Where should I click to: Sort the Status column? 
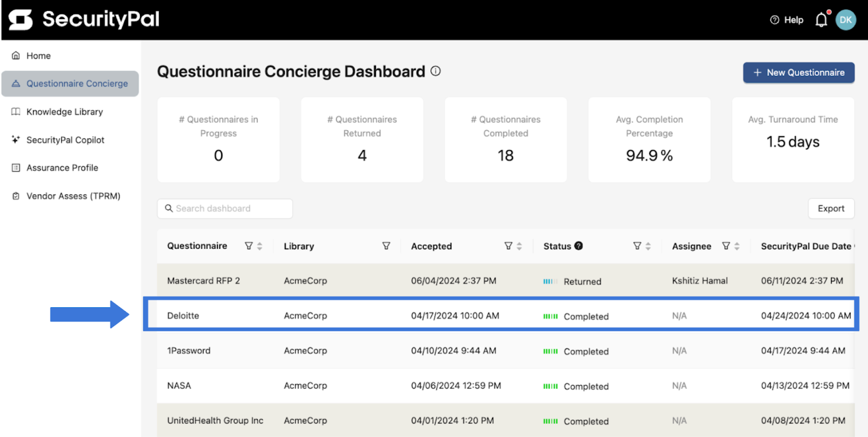click(648, 246)
